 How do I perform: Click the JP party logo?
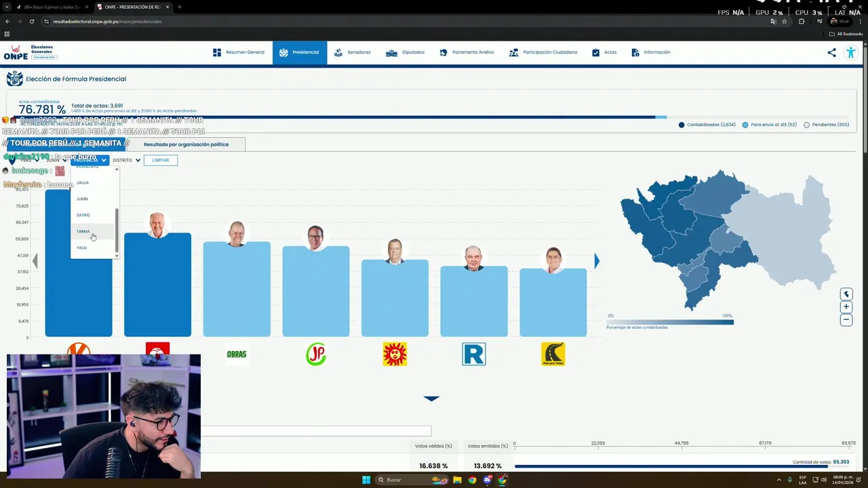click(x=315, y=354)
